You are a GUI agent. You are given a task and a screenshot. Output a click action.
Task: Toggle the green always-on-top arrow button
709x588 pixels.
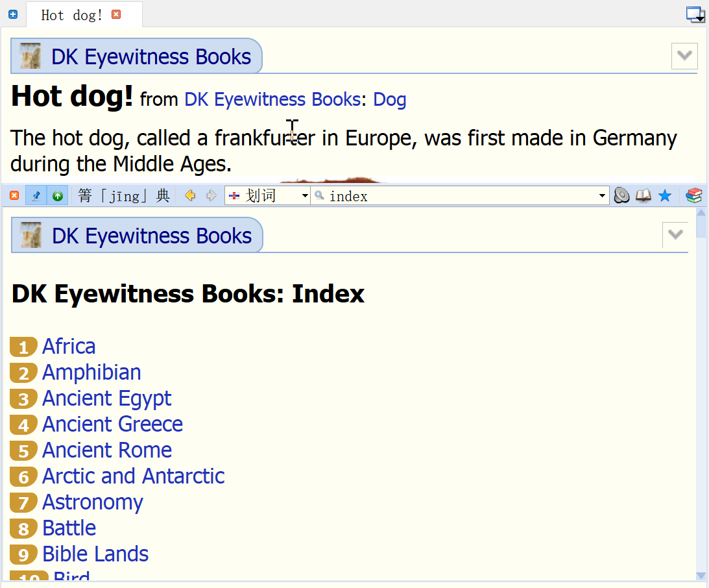[x=58, y=195]
